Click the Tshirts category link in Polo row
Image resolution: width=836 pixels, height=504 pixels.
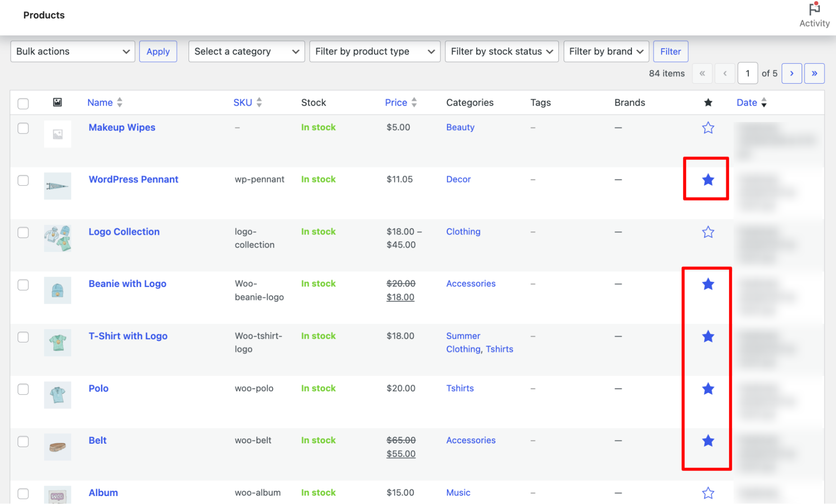tap(460, 389)
